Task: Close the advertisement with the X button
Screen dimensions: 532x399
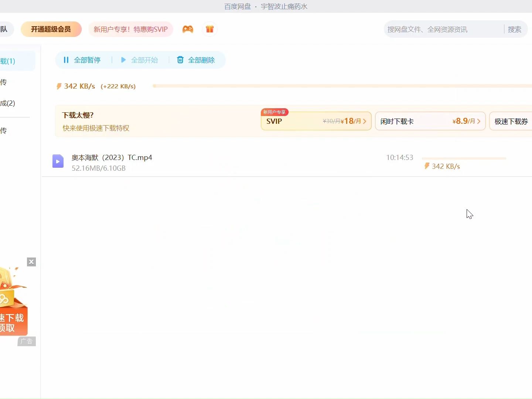Action: point(31,262)
